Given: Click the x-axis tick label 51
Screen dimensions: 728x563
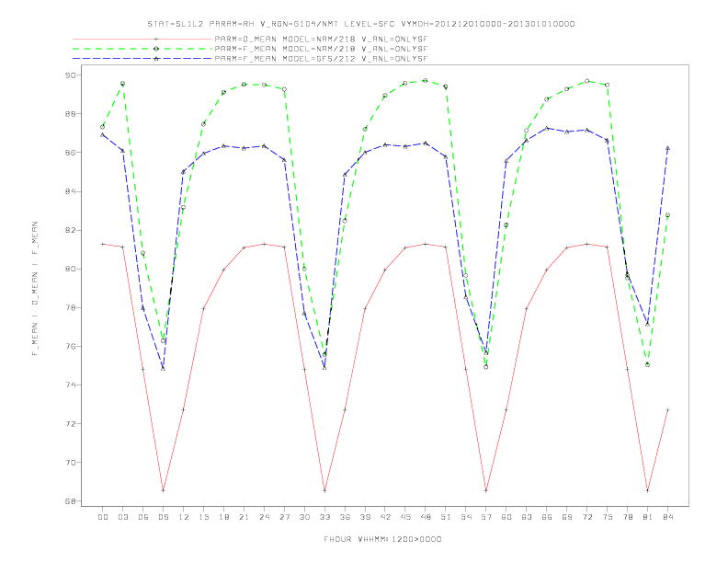Looking at the screenshot, I should point(446,517).
